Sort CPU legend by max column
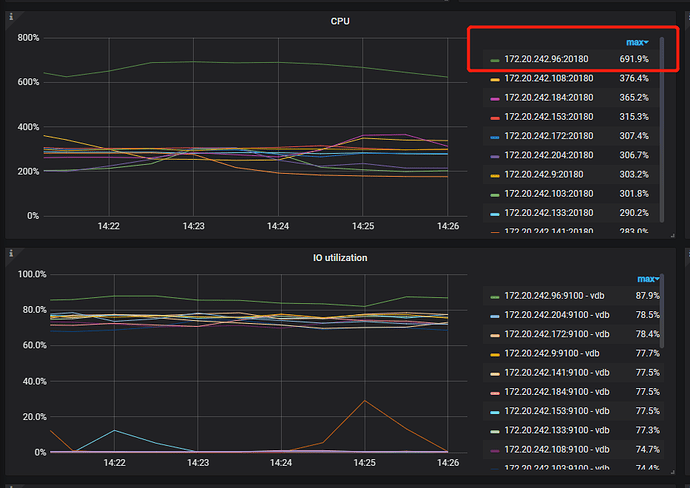This screenshot has height=488, width=690. click(636, 42)
